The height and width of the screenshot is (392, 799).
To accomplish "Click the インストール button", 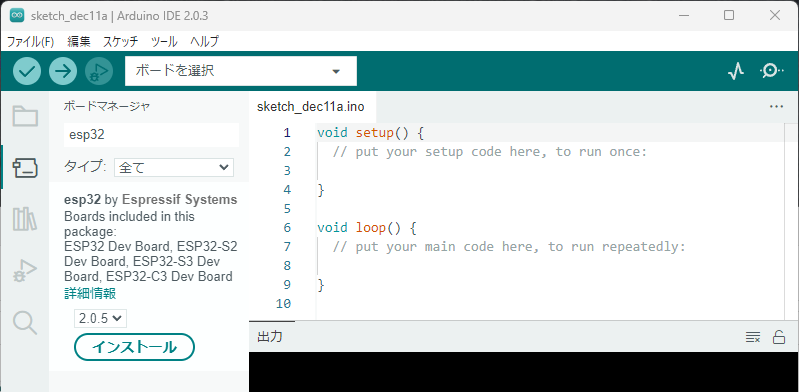I will [135, 347].
